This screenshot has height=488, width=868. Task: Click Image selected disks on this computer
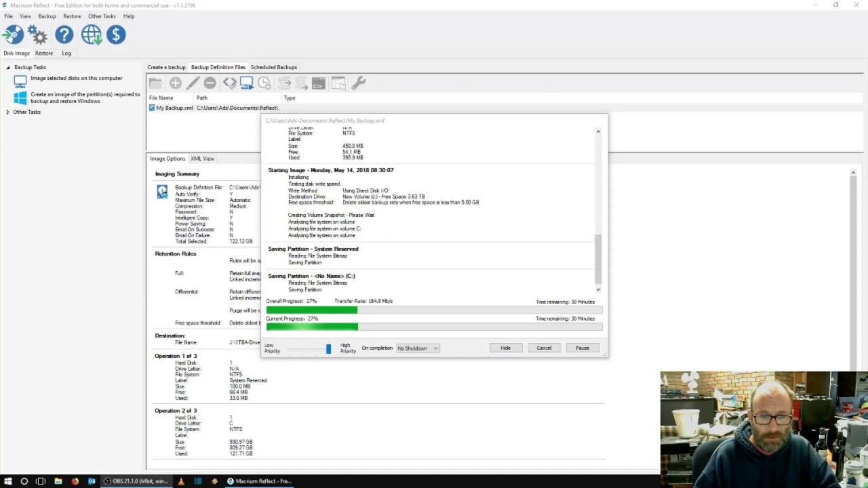pos(76,79)
